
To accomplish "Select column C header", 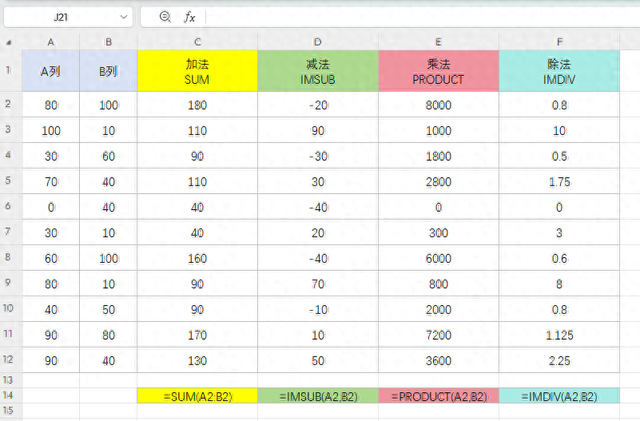I will pos(197,42).
